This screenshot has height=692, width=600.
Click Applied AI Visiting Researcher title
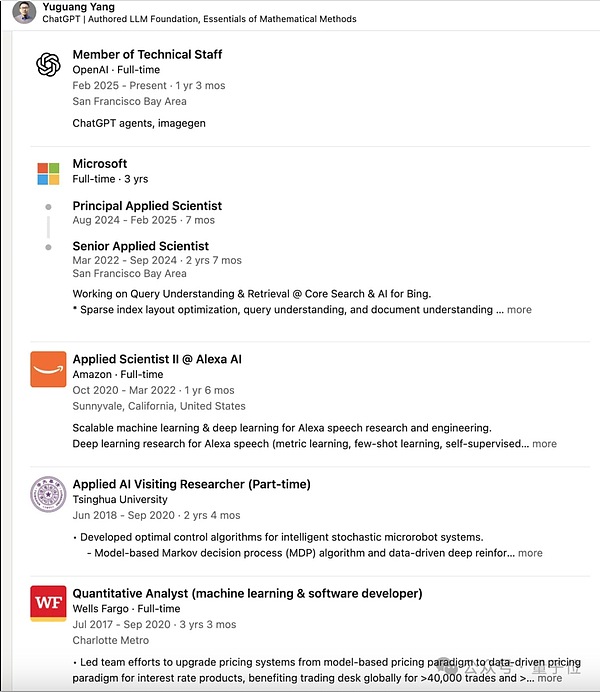tap(191, 484)
